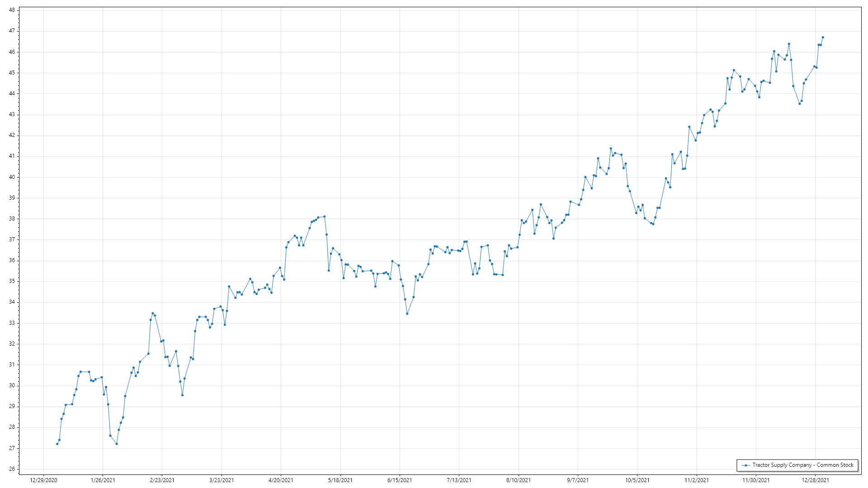Select the 5/18/2021 axis date

point(340,480)
